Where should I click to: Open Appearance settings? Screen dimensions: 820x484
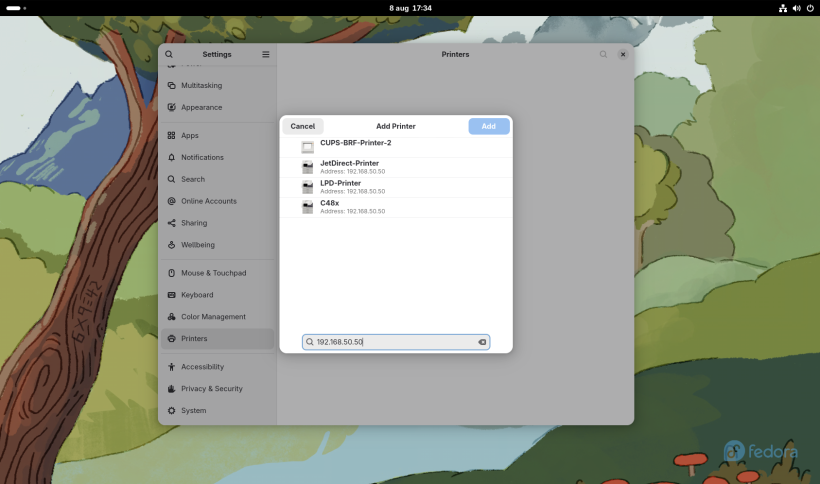click(218, 107)
